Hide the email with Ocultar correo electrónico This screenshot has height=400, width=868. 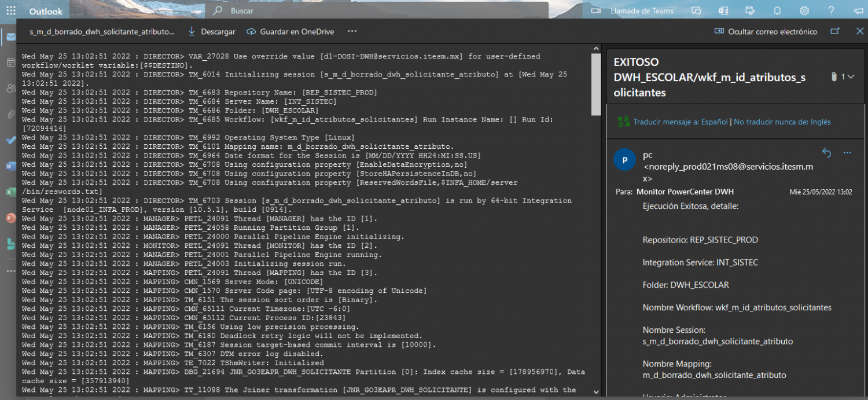click(x=766, y=31)
